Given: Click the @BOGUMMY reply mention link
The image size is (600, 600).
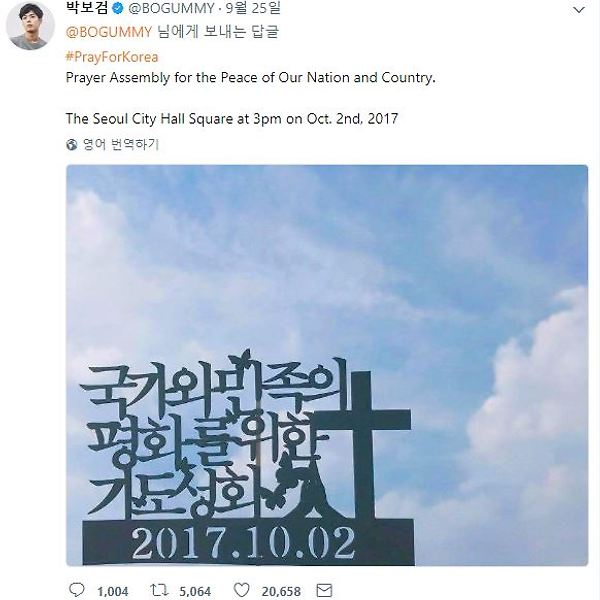Looking at the screenshot, I should pos(109,32).
